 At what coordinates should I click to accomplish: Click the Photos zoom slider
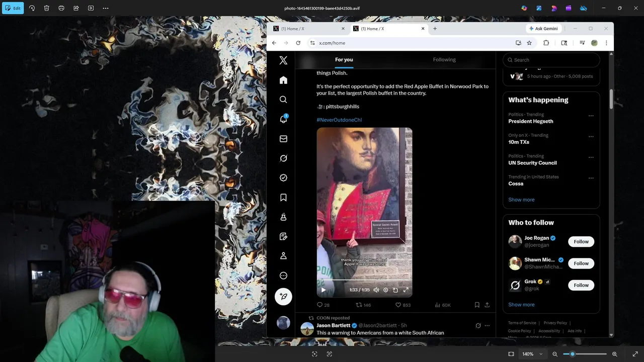(x=585, y=354)
